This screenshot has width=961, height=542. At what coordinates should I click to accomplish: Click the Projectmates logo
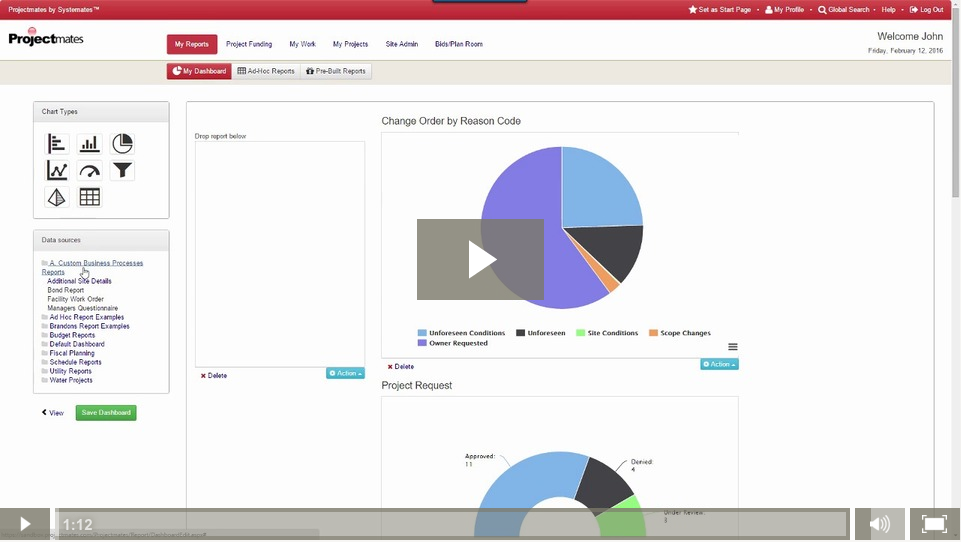tap(46, 37)
